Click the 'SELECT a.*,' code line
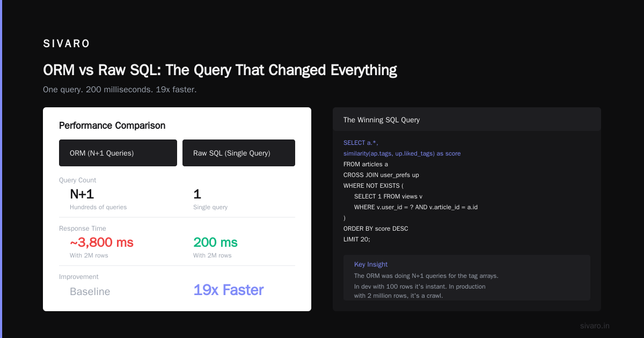Screen dimensions: 644x338 (x=361, y=143)
